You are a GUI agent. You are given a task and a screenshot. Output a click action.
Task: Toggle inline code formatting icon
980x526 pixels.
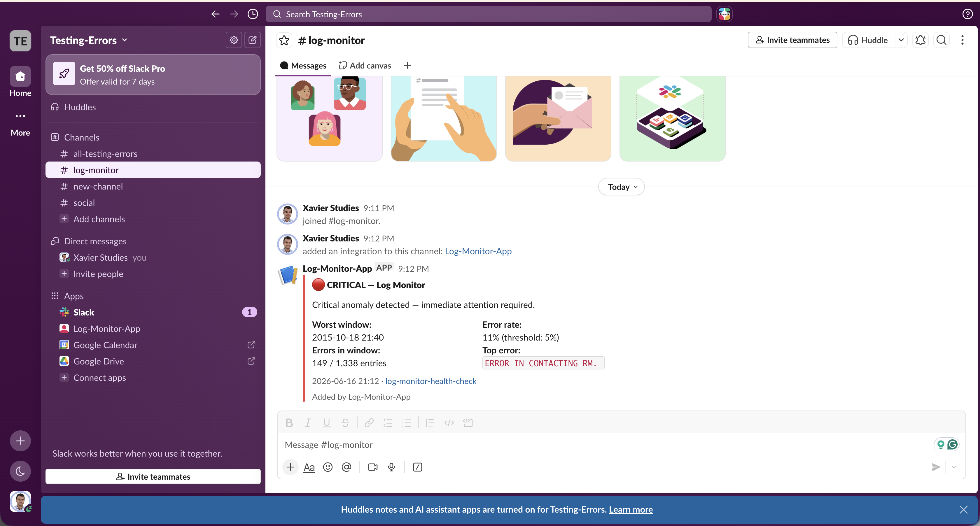click(449, 422)
